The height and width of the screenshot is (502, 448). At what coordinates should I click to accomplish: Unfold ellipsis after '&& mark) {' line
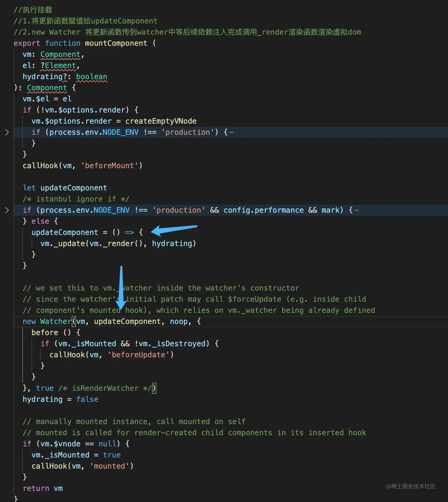pos(357,210)
